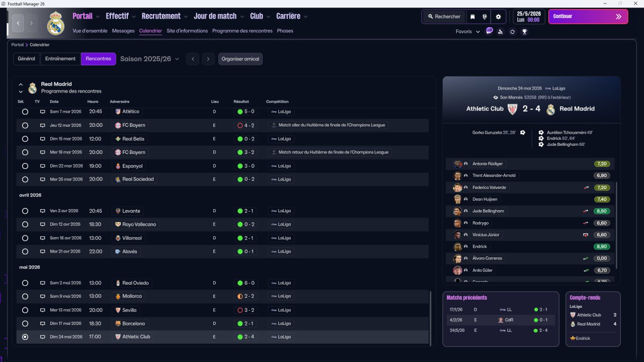644x362 pixels.
Task: Switch to the Entraînement tab
Action: [x=60, y=59]
